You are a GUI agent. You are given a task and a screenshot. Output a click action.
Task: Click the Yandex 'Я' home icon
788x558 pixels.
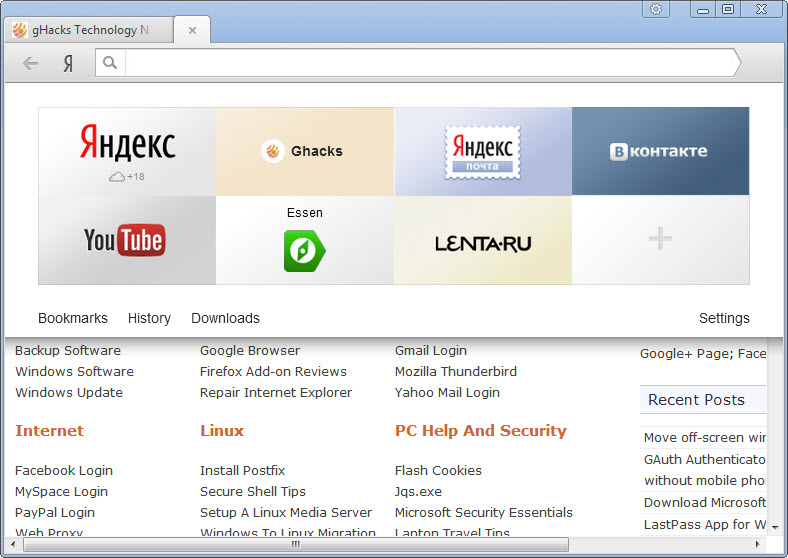(x=68, y=63)
